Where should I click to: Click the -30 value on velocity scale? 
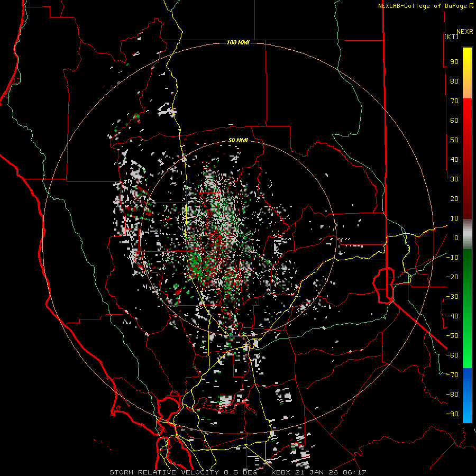pyautogui.click(x=452, y=297)
